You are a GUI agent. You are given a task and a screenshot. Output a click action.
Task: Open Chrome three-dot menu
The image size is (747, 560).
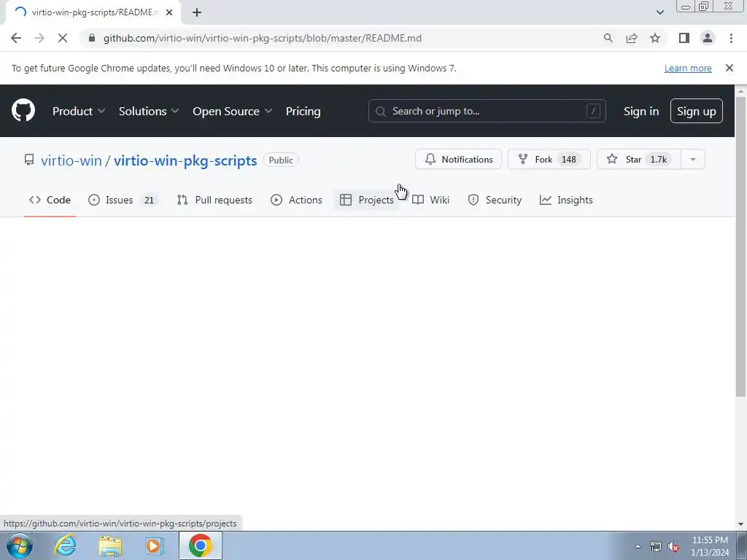tap(731, 38)
